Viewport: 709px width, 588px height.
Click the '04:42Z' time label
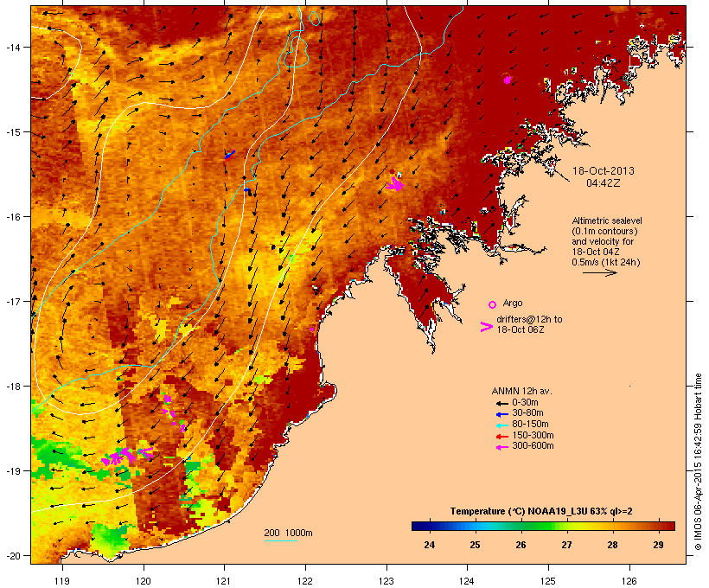pyautogui.click(x=604, y=183)
